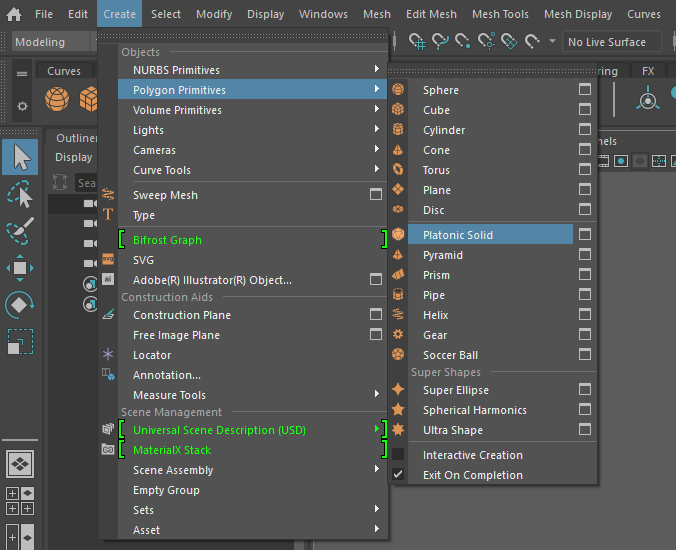The height and width of the screenshot is (550, 676).
Task: Expand Volume Primitives submenu
Action: (254, 109)
